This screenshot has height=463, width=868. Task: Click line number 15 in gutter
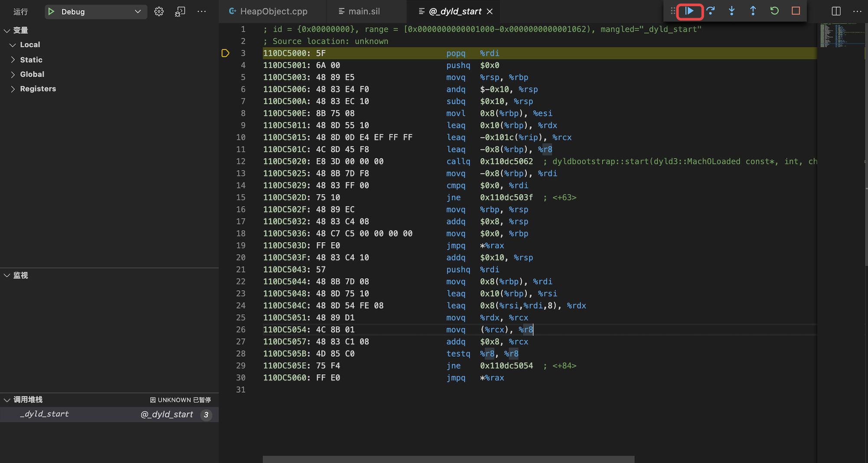(241, 197)
